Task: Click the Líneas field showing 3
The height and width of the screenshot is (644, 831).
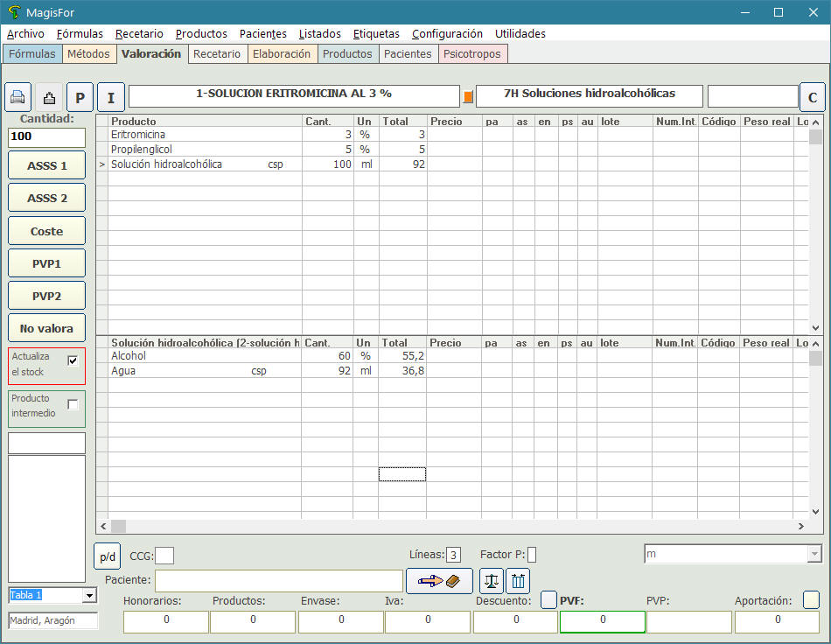Action: (x=453, y=555)
